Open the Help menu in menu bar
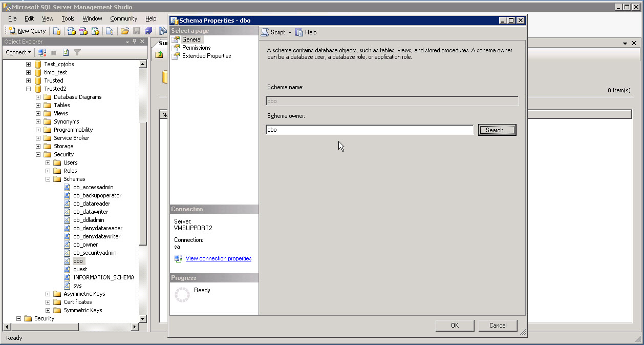Viewport: 644px width, 345px height. (151, 18)
